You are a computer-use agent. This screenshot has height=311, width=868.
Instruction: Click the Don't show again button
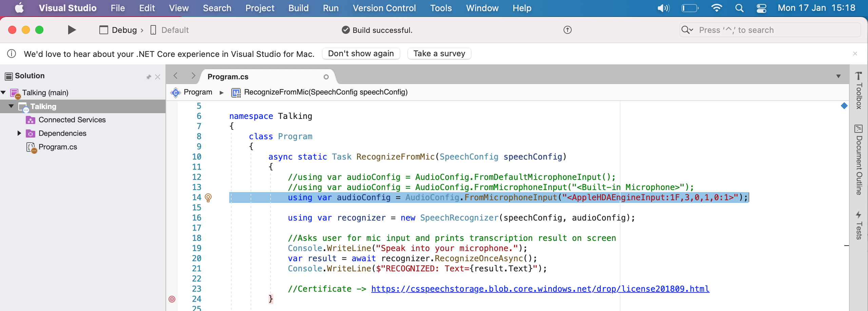point(361,54)
